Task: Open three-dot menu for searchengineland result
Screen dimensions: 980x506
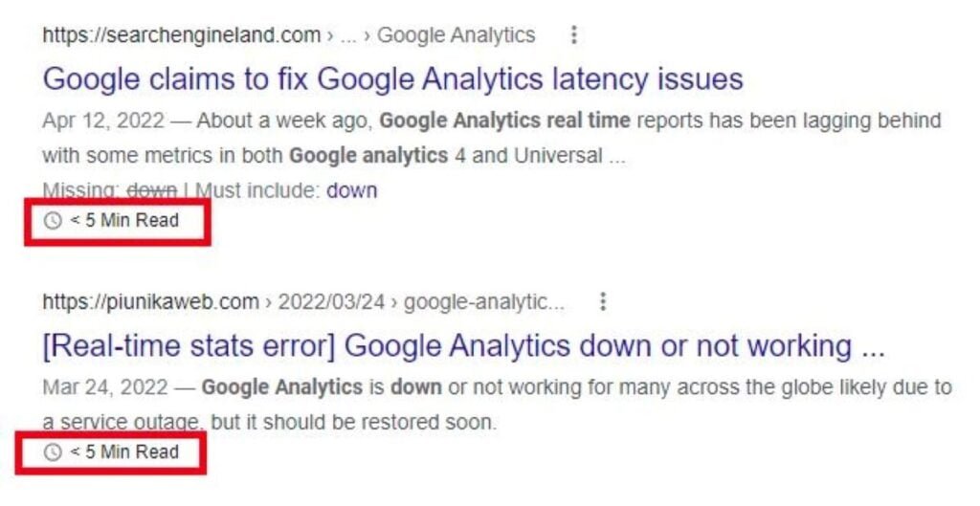Action: (x=573, y=35)
